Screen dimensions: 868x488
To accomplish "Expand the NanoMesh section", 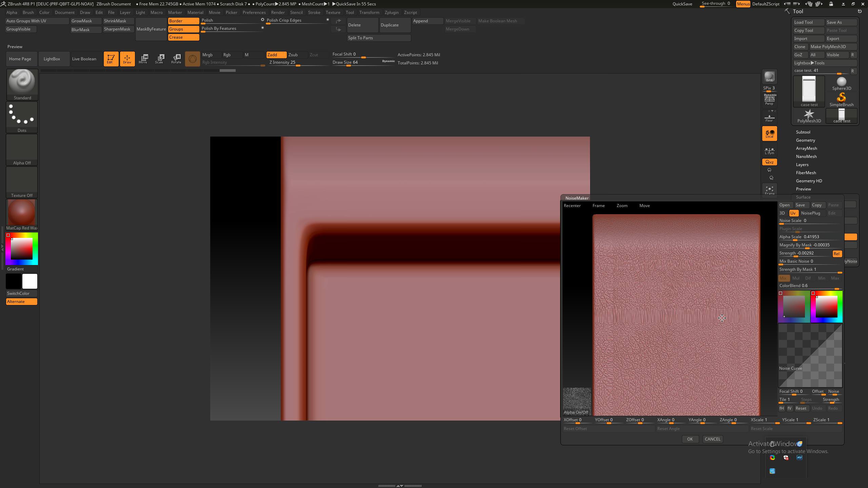I will point(806,157).
